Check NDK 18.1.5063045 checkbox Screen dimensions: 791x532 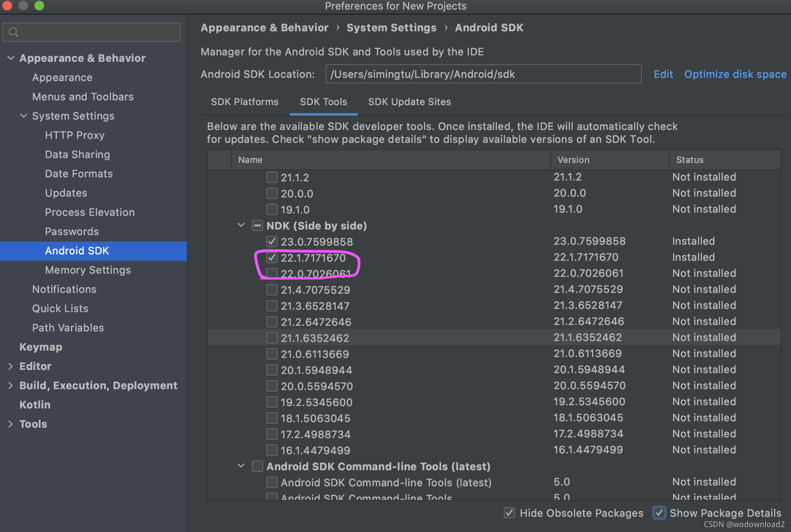point(272,418)
